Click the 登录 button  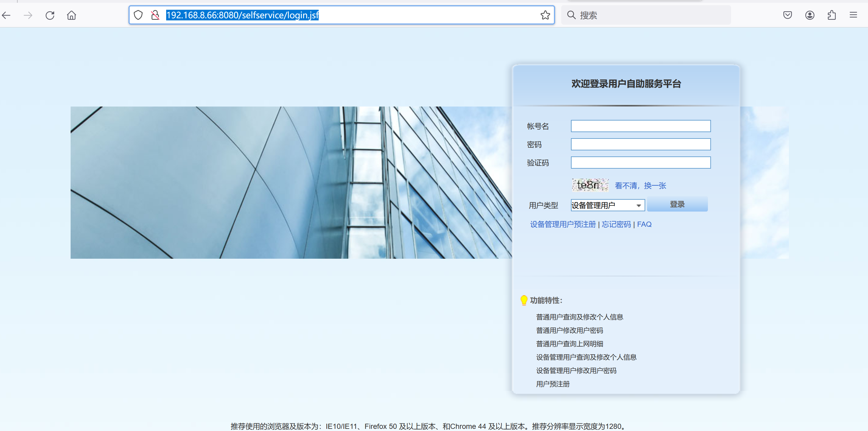(x=677, y=204)
